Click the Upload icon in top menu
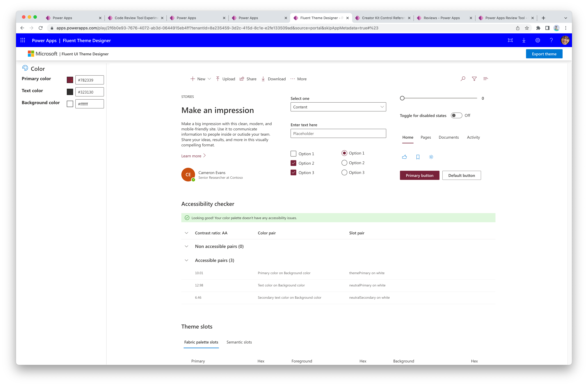Viewport: 588px width, 386px height. (x=218, y=79)
